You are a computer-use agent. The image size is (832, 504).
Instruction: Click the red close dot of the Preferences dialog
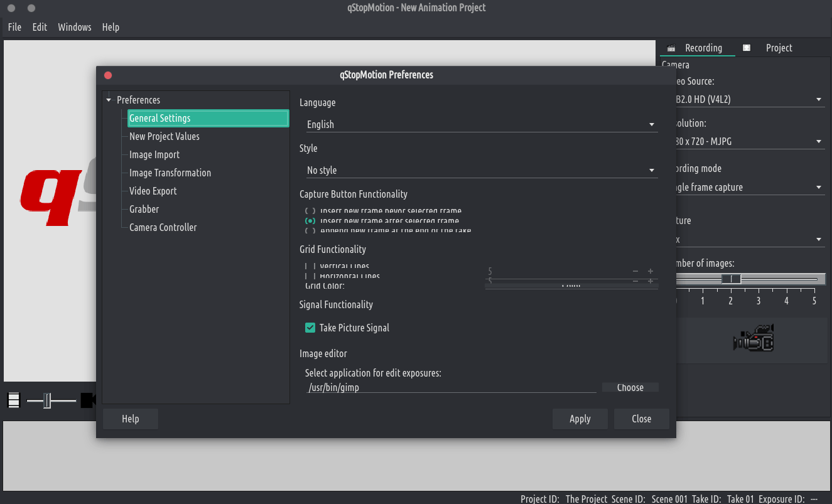(108, 75)
